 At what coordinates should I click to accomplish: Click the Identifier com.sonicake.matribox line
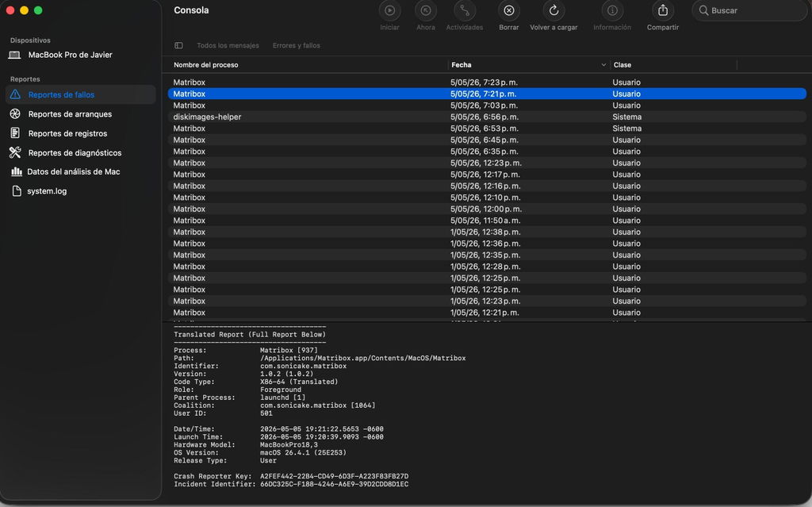(x=260, y=366)
